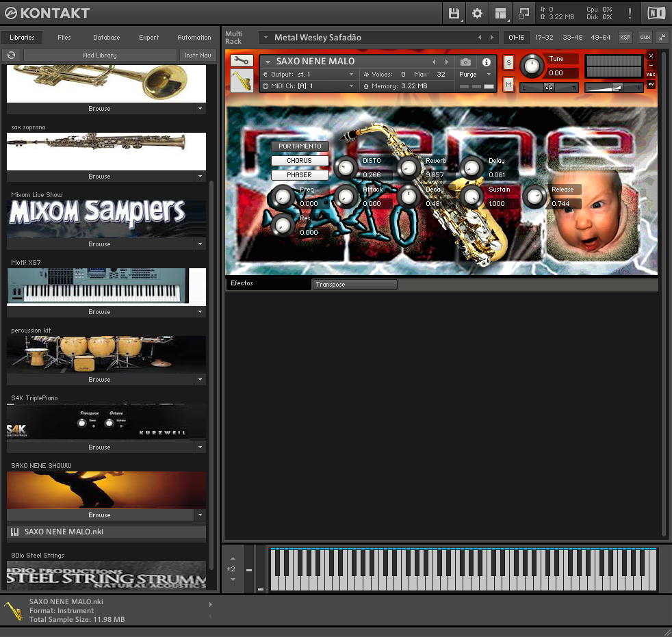Image resolution: width=672 pixels, height=637 pixels.
Task: Shift keyboard octave down arrow
Action: click(x=233, y=580)
